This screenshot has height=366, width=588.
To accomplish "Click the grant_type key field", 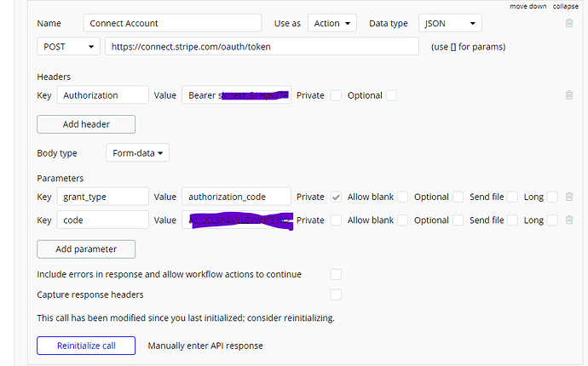I will (x=103, y=197).
